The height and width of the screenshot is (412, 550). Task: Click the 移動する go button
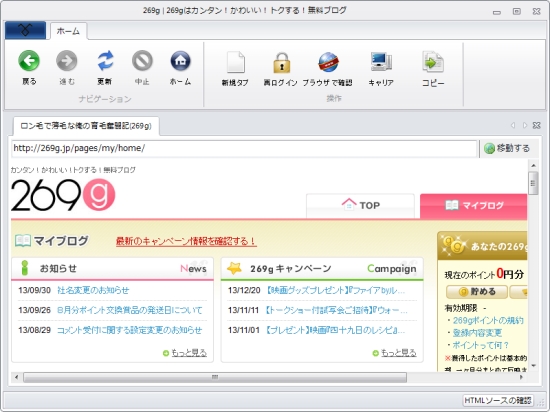pos(507,148)
